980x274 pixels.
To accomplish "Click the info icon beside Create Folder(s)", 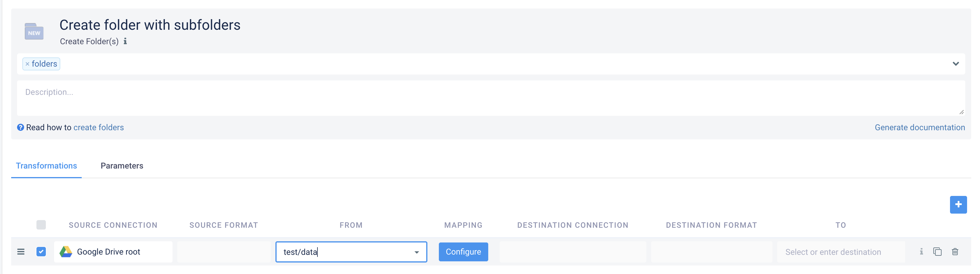I will click(125, 41).
